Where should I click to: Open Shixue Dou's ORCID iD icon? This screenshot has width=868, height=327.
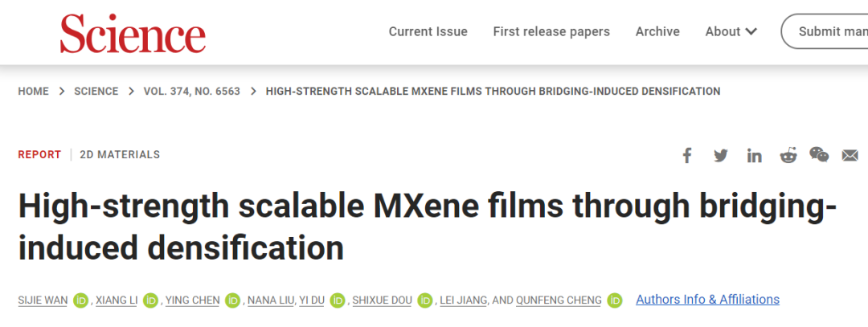pyautogui.click(x=424, y=300)
